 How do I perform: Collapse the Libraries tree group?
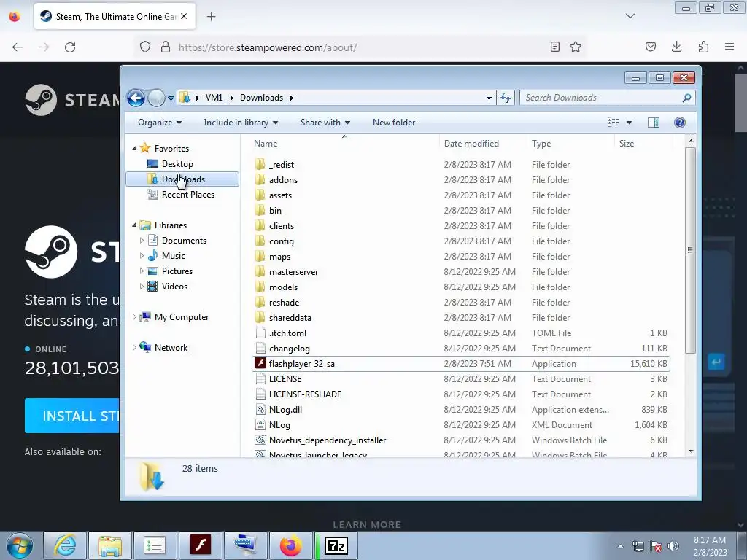134,225
